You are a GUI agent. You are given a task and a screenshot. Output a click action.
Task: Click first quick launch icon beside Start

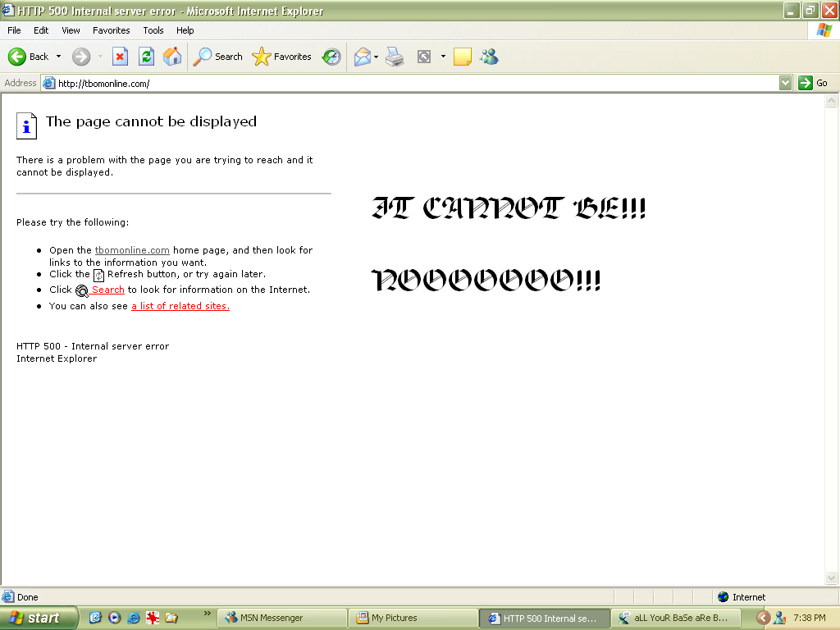tap(95, 618)
